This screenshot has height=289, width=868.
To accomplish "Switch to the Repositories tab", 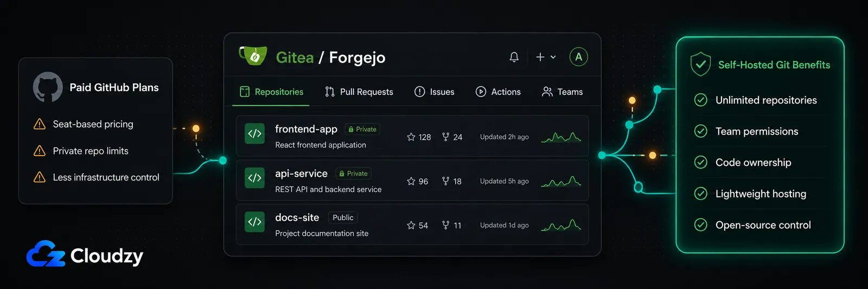I will (271, 92).
